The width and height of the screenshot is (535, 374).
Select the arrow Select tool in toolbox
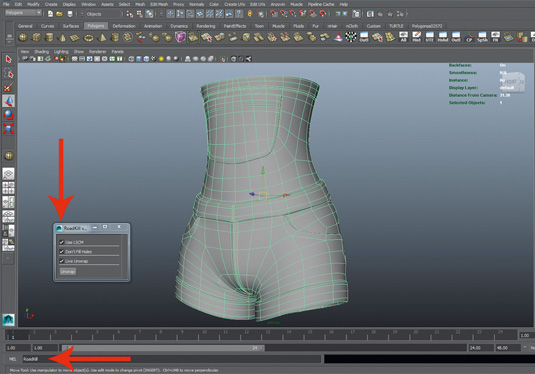tap(9, 59)
